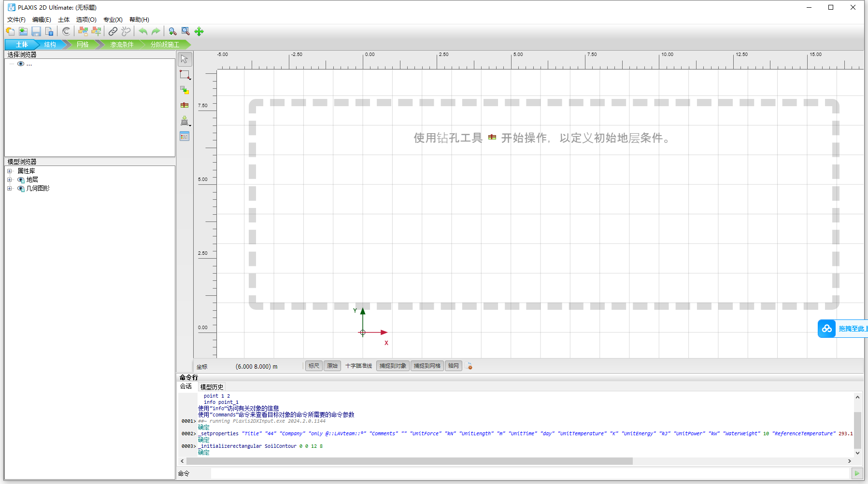Click the zoom in magnifier icon
This screenshot has width=868, height=484.
pyautogui.click(x=172, y=31)
